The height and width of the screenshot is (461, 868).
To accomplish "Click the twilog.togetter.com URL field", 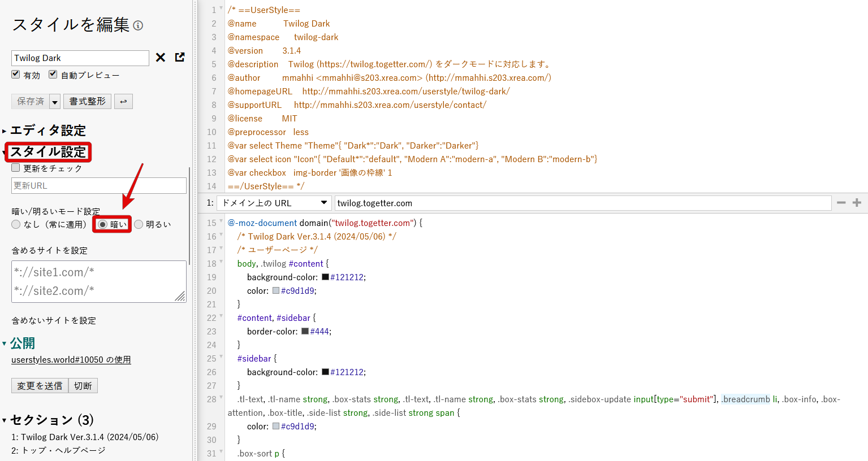I will coord(583,203).
